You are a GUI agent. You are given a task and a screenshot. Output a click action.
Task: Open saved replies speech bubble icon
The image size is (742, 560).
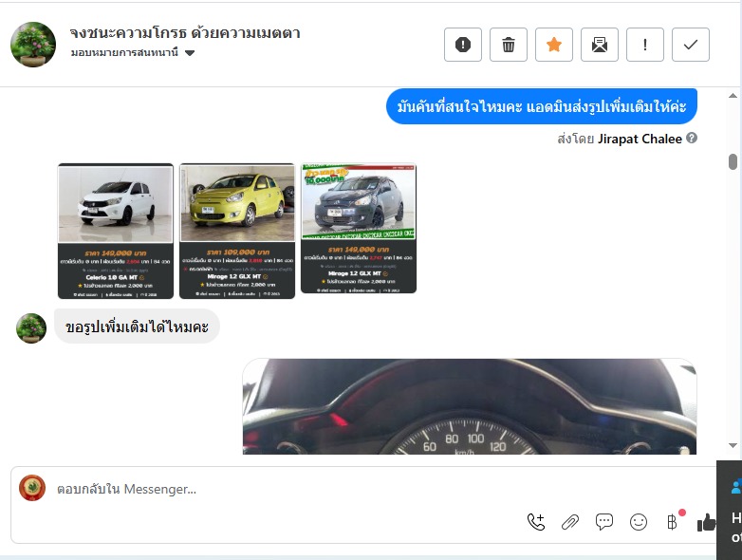604,522
